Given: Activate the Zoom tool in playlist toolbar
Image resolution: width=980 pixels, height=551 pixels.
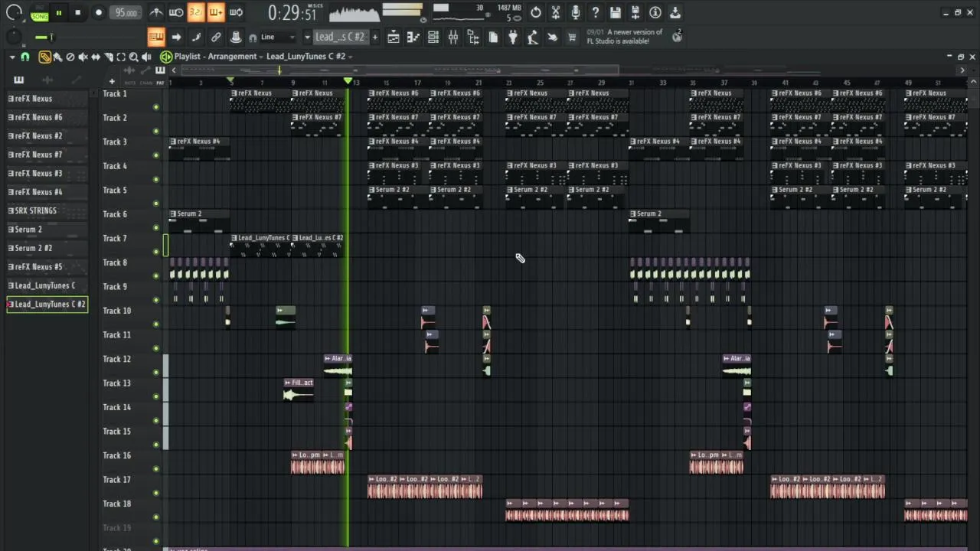Looking at the screenshot, I should click(133, 57).
